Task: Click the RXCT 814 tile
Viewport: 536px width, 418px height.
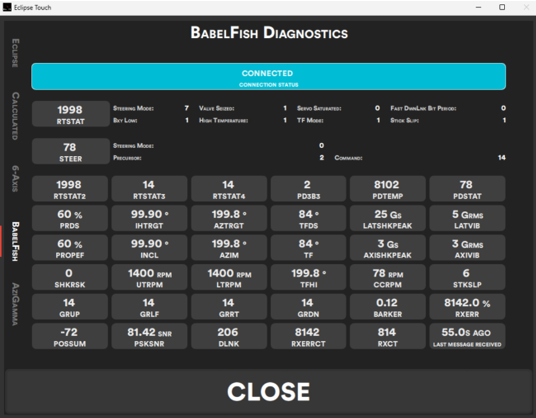Action: tap(388, 336)
